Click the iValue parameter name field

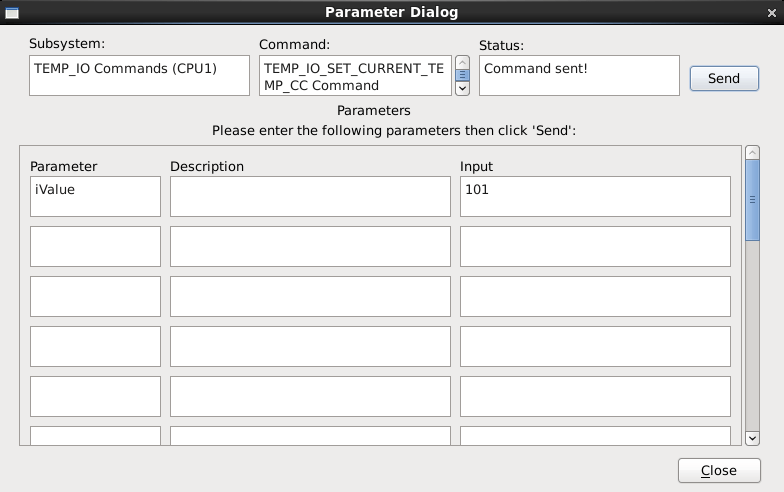(x=95, y=196)
